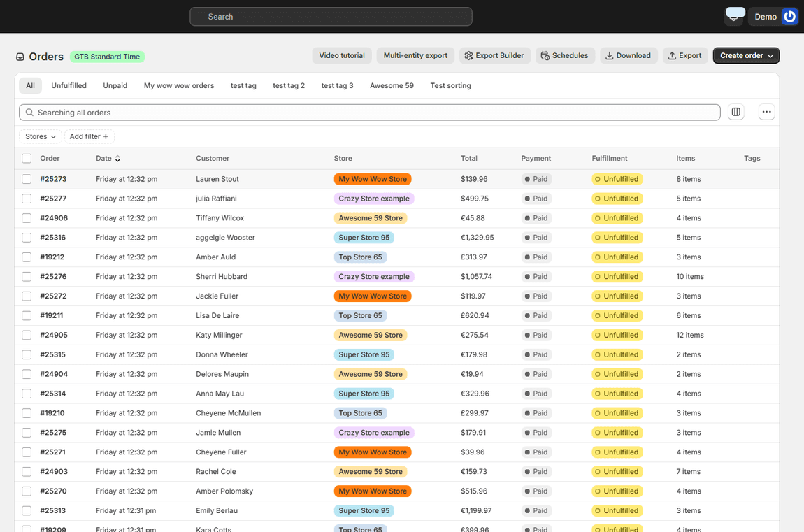Click the Orders inbox icon
The image size is (804, 532).
coord(20,57)
